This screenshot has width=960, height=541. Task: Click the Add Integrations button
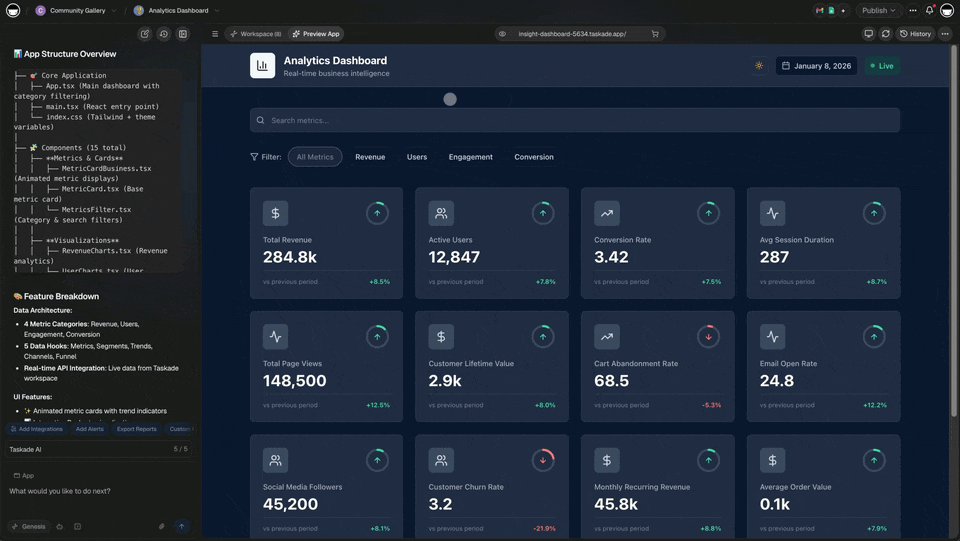click(x=36, y=429)
